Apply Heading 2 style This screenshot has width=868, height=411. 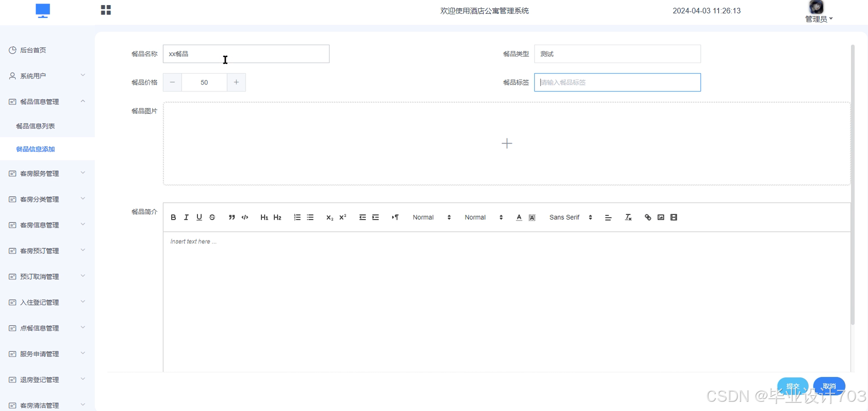pyautogui.click(x=277, y=217)
